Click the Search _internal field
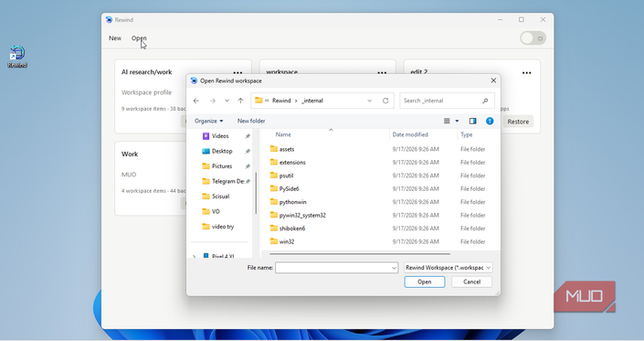 [x=447, y=101]
